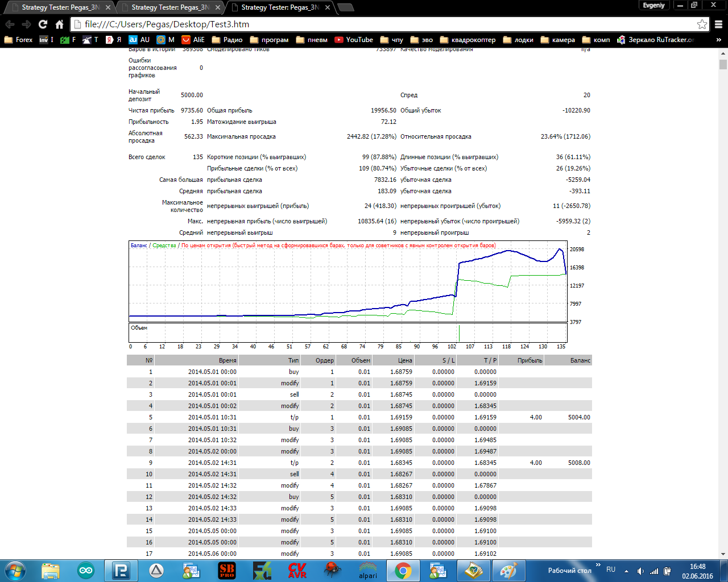
Task: Open the red ladybug app in taskbar
Action: coord(333,571)
